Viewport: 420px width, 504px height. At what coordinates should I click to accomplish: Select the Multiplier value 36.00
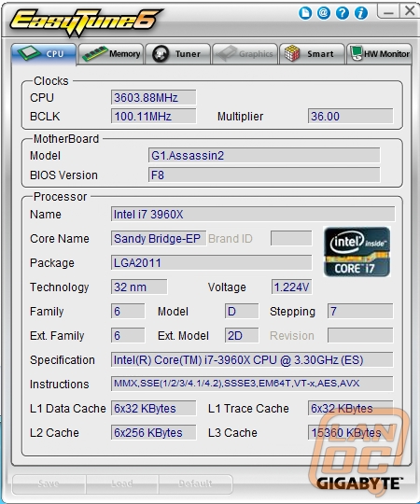(x=350, y=116)
